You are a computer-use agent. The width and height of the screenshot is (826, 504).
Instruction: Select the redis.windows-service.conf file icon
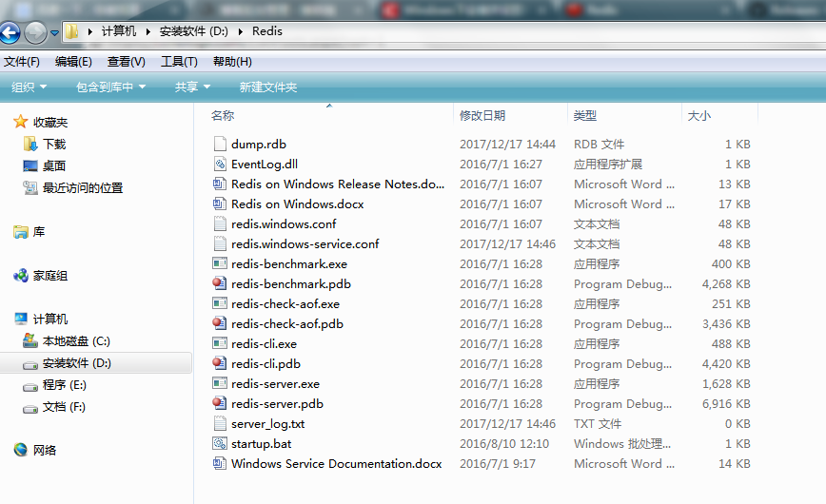pos(220,243)
